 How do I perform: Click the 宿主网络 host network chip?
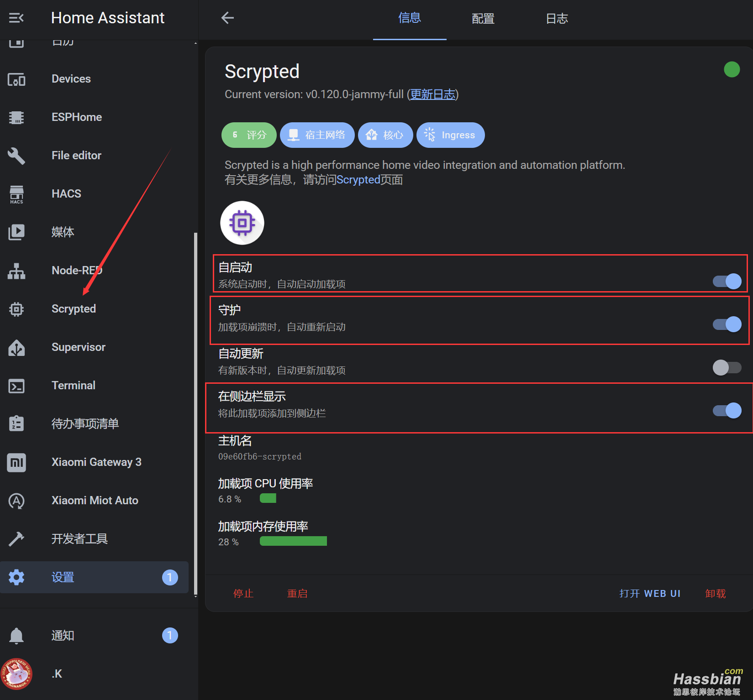pyautogui.click(x=317, y=135)
